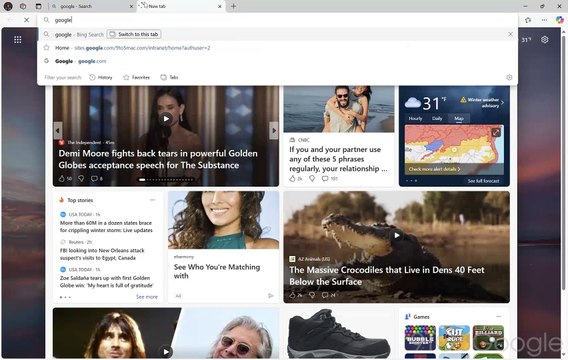Open comments on CNBC relationship article
The image size is (568, 360).
(330, 179)
